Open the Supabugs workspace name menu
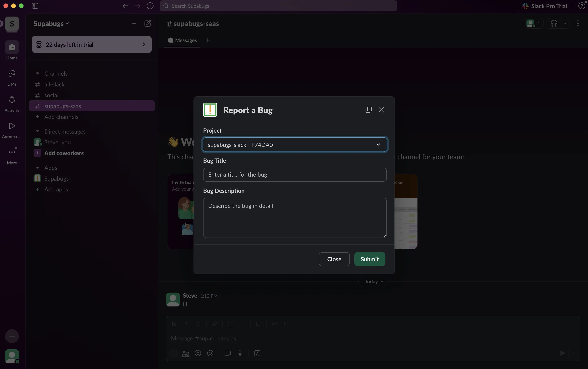The image size is (588, 369). pos(51,23)
